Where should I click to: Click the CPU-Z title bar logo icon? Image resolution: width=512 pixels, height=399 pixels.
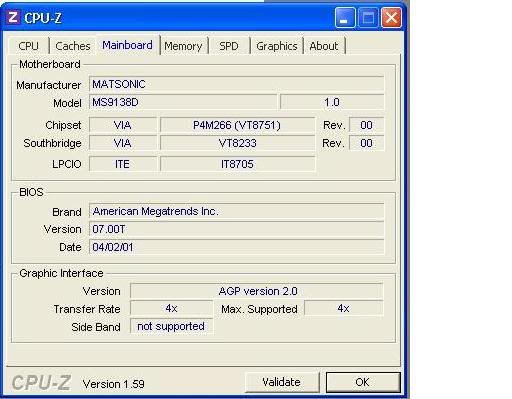click(x=13, y=17)
